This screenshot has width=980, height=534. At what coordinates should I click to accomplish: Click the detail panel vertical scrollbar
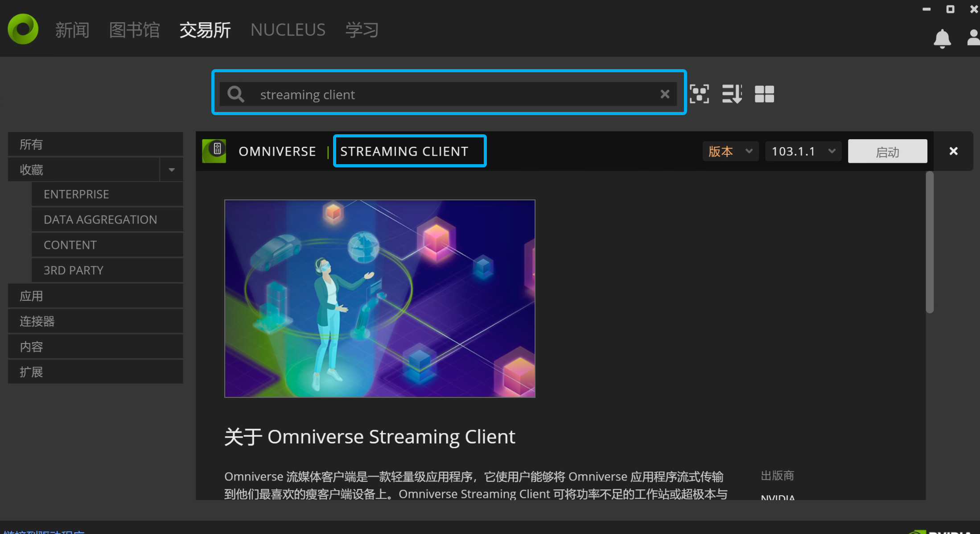coord(930,242)
